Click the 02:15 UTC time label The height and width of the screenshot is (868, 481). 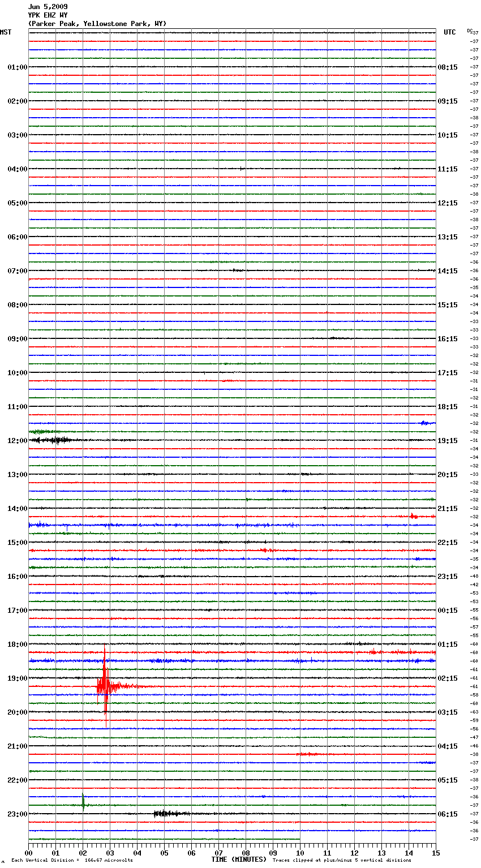click(448, 678)
